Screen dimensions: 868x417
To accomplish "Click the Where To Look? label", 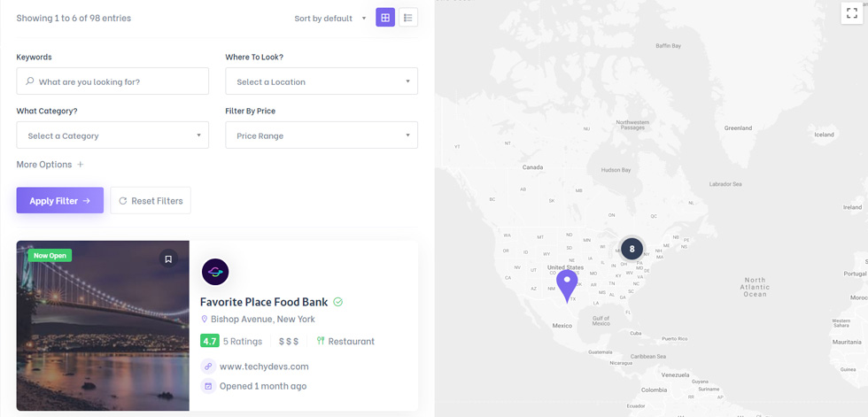I will (254, 57).
